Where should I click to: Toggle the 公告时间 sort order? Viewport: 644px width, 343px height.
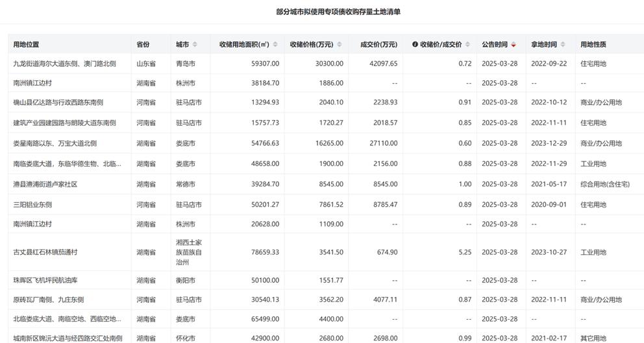515,45
